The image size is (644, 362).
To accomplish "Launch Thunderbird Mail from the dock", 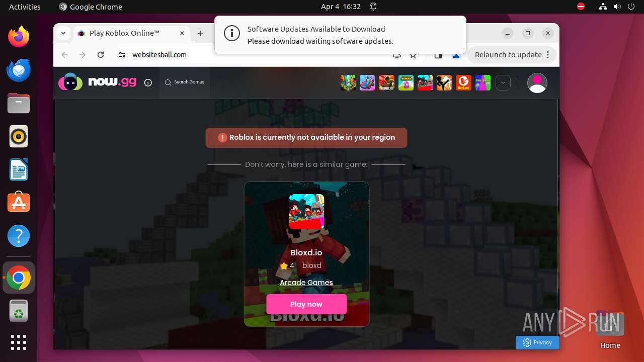I will point(19,70).
